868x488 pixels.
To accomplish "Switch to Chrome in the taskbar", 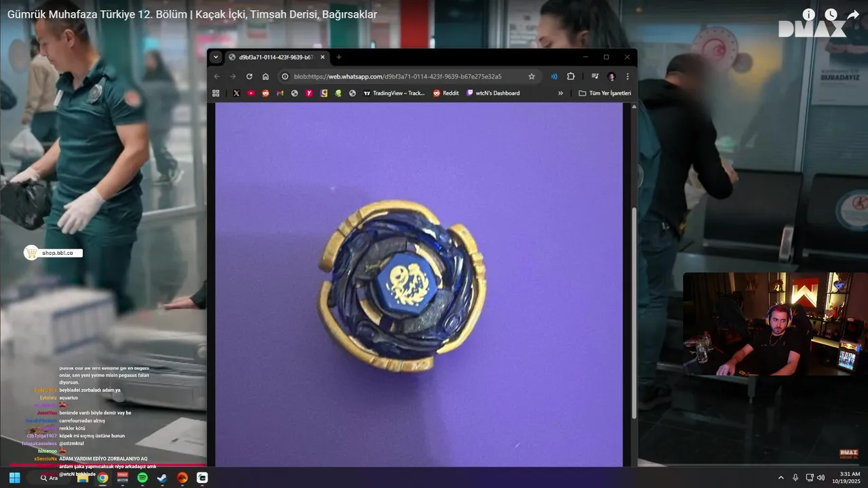I will [102, 478].
